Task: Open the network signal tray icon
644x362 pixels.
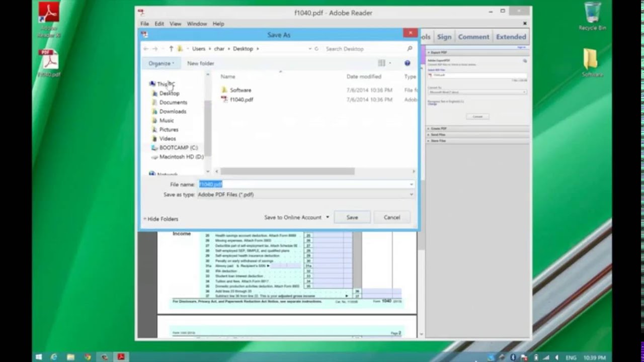Action: 546,357
